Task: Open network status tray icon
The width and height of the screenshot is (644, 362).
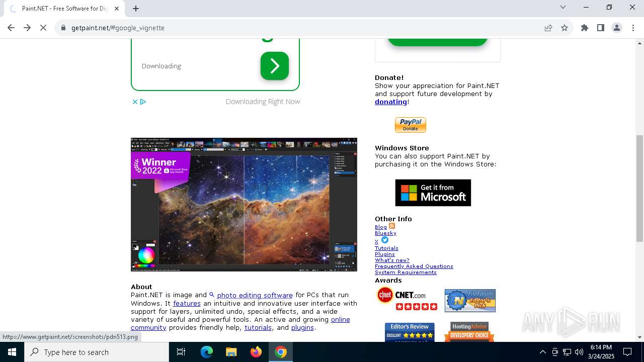Action: coord(567,352)
